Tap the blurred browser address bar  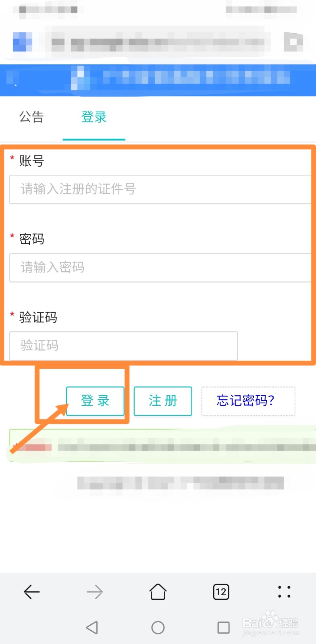pyautogui.click(x=157, y=42)
